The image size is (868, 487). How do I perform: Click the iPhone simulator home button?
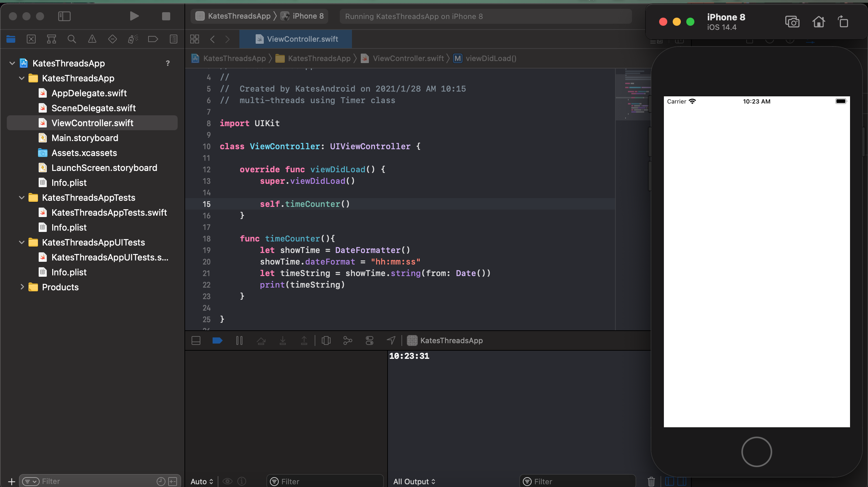tap(756, 452)
